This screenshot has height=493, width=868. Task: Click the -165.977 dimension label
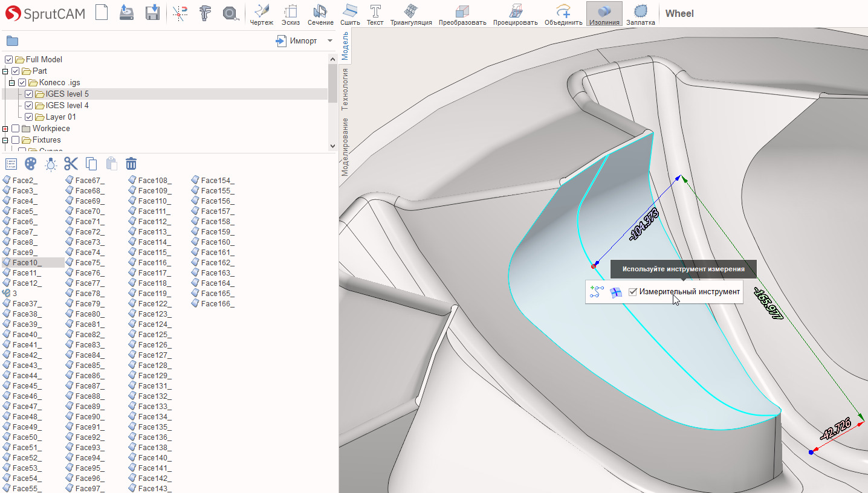768,304
